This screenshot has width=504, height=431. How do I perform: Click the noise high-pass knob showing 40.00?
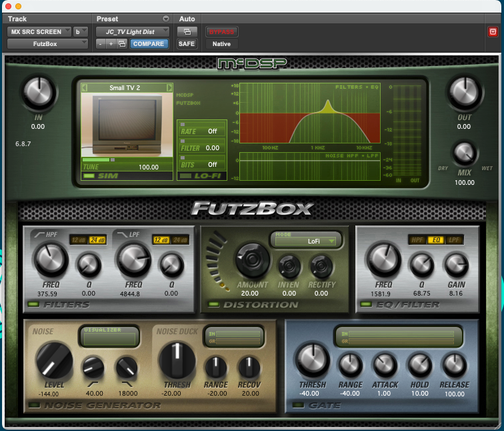pyautogui.click(x=93, y=367)
